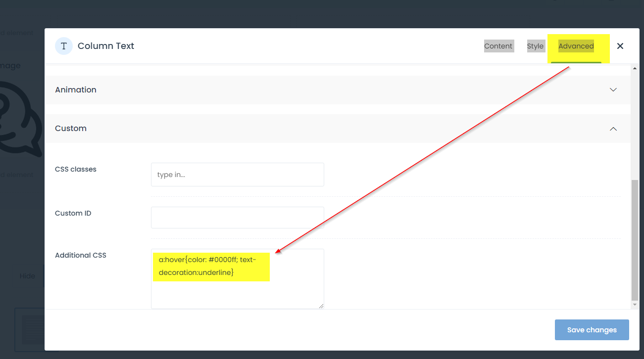Click the Custom section title
Viewport: 644px width, 359px height.
tap(71, 129)
